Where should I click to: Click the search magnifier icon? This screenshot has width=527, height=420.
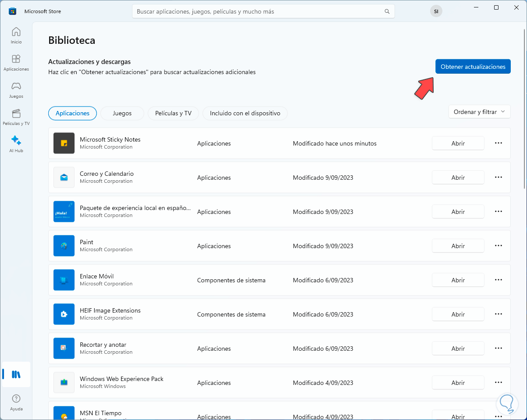[x=387, y=11]
